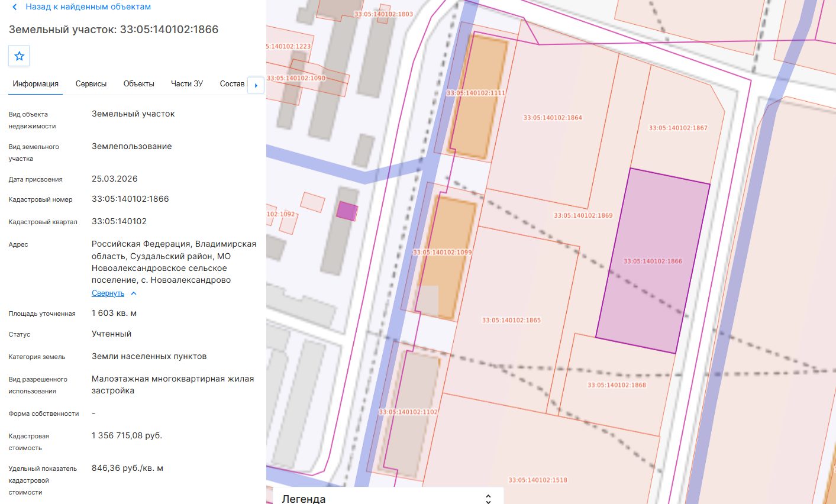Click cadastral value 1 356 715,08 руб.
This screenshot has height=504, width=836.
click(127, 435)
